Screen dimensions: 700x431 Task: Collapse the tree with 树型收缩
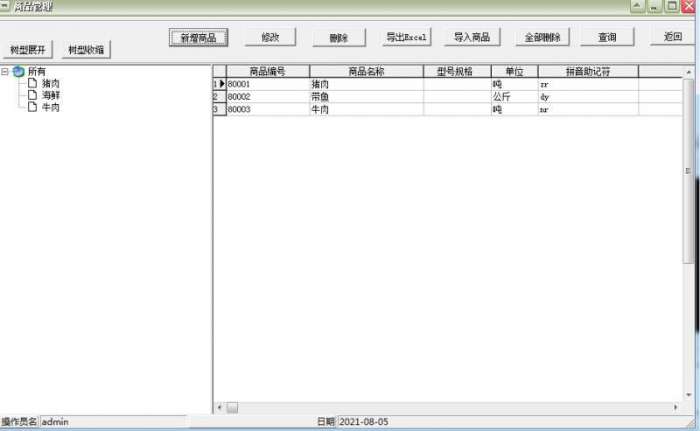pyautogui.click(x=86, y=50)
